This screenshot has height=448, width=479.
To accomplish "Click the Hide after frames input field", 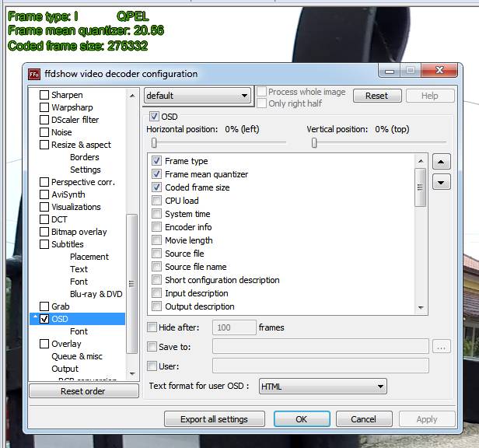I will coord(234,327).
